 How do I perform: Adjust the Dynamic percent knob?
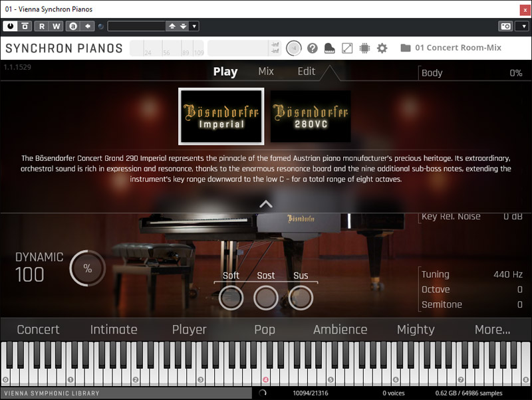tap(87, 268)
